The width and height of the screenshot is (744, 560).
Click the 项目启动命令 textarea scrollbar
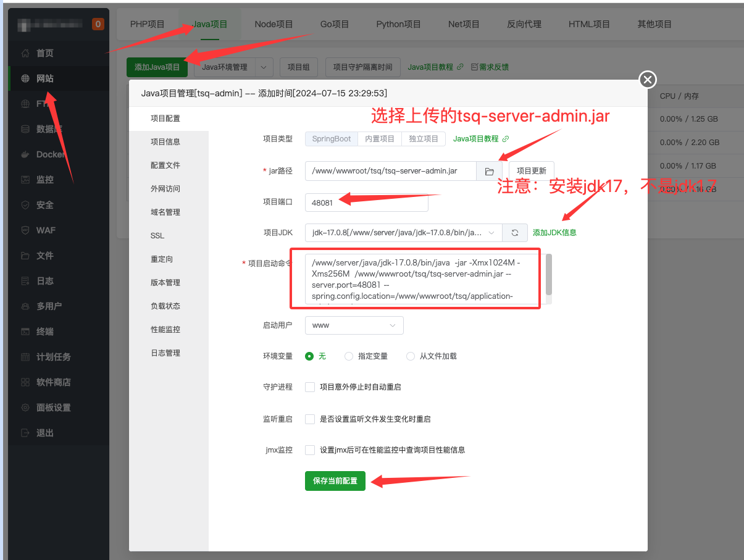pyautogui.click(x=548, y=275)
